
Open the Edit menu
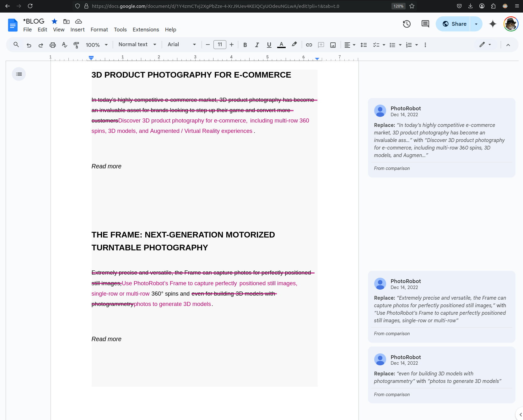pyautogui.click(x=42, y=30)
